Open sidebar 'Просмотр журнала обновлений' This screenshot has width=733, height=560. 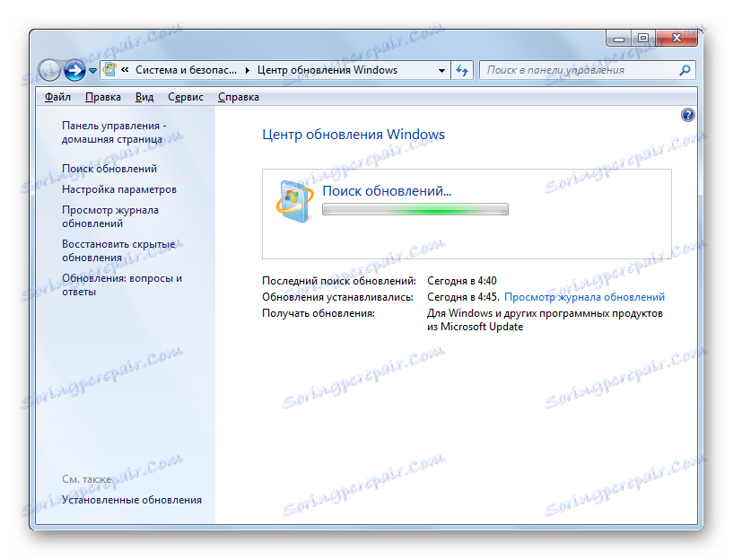(x=110, y=217)
